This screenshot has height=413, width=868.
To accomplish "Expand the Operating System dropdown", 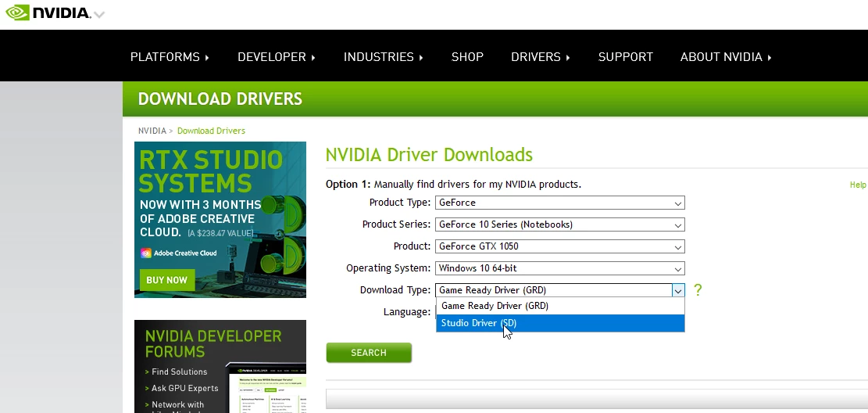I will [x=560, y=268].
